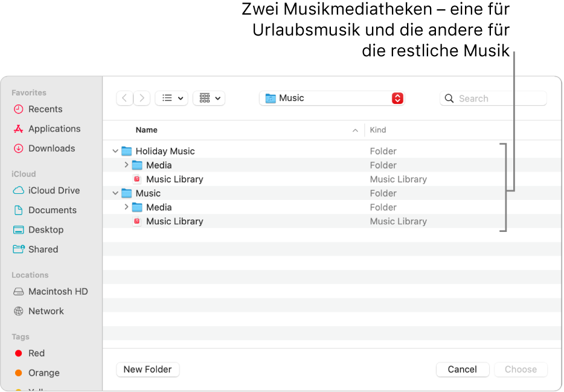Open the Music location pop-up menu
The image size is (564, 392).
point(332,98)
